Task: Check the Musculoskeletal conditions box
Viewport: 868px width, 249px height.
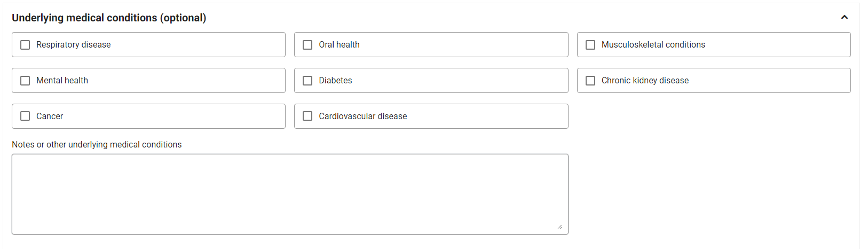Action: pos(590,45)
